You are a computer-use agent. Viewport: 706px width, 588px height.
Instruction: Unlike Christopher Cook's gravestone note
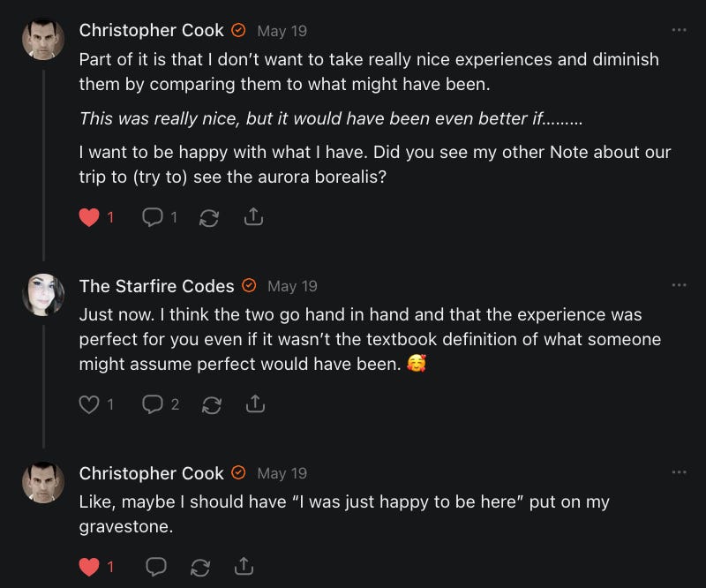[x=89, y=567]
